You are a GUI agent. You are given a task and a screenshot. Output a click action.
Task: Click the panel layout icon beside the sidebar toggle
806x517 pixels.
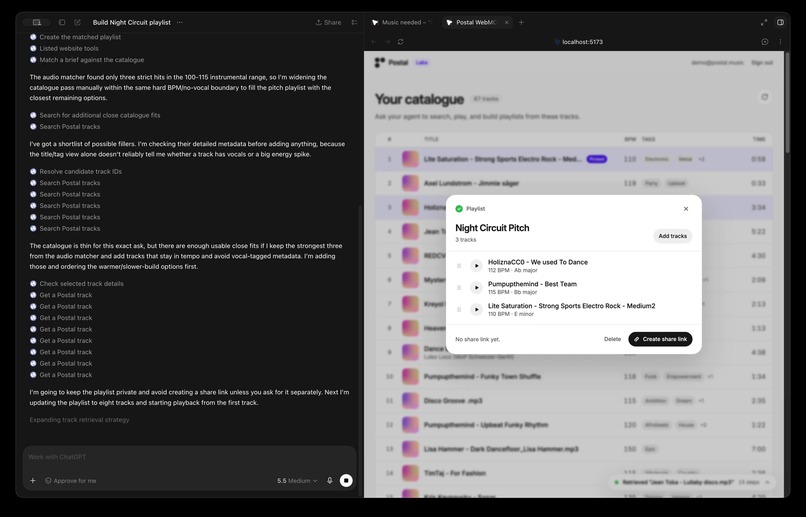point(62,23)
